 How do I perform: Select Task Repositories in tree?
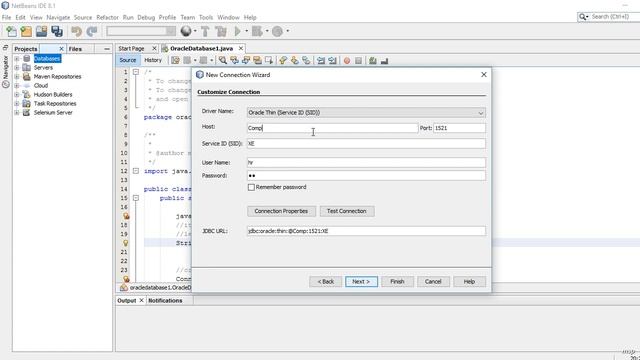tap(55, 104)
